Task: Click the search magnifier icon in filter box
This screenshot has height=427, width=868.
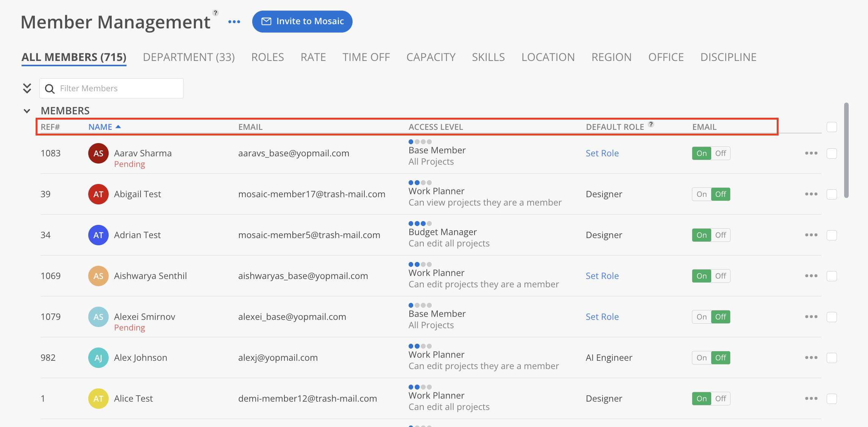Action: tap(50, 89)
